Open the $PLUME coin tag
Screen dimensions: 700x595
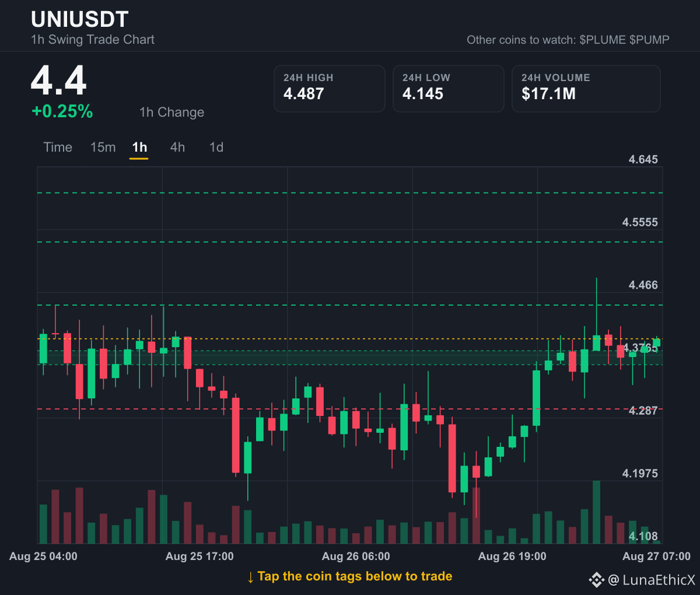[x=603, y=40]
